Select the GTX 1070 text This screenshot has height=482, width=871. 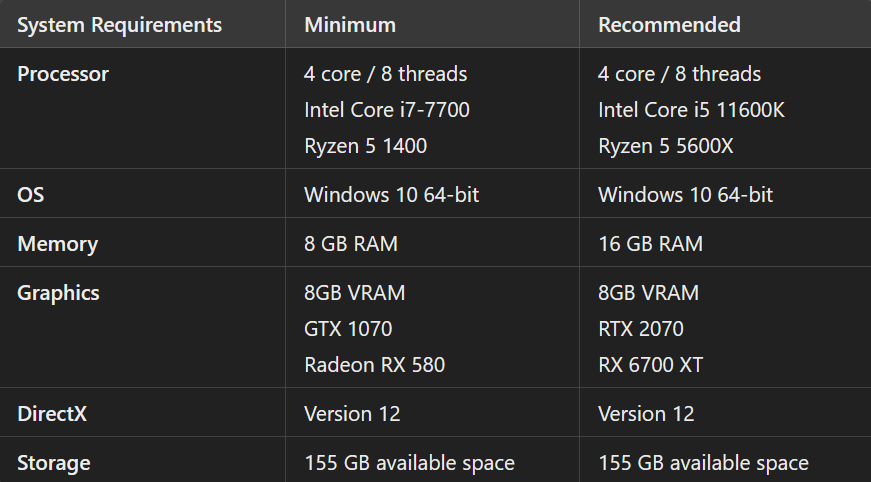(348, 329)
